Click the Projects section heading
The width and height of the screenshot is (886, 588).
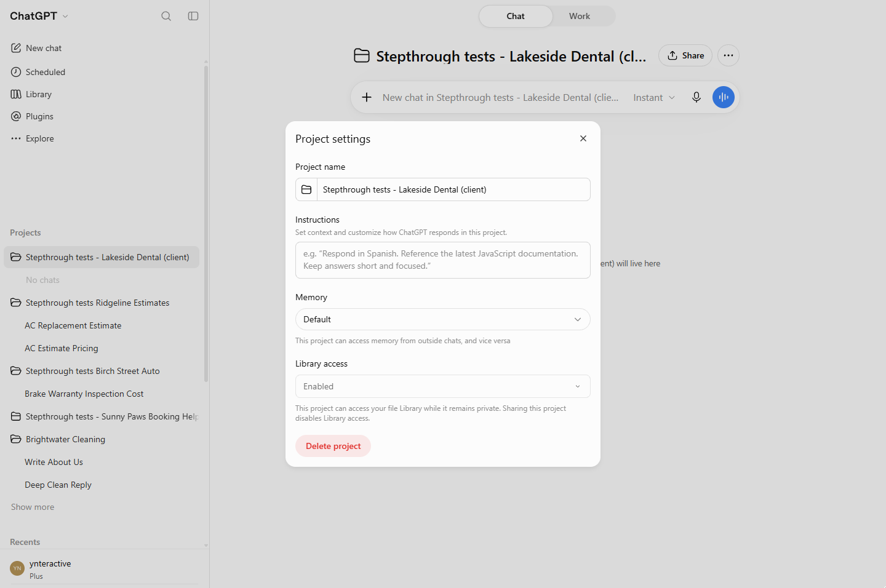[x=25, y=232]
